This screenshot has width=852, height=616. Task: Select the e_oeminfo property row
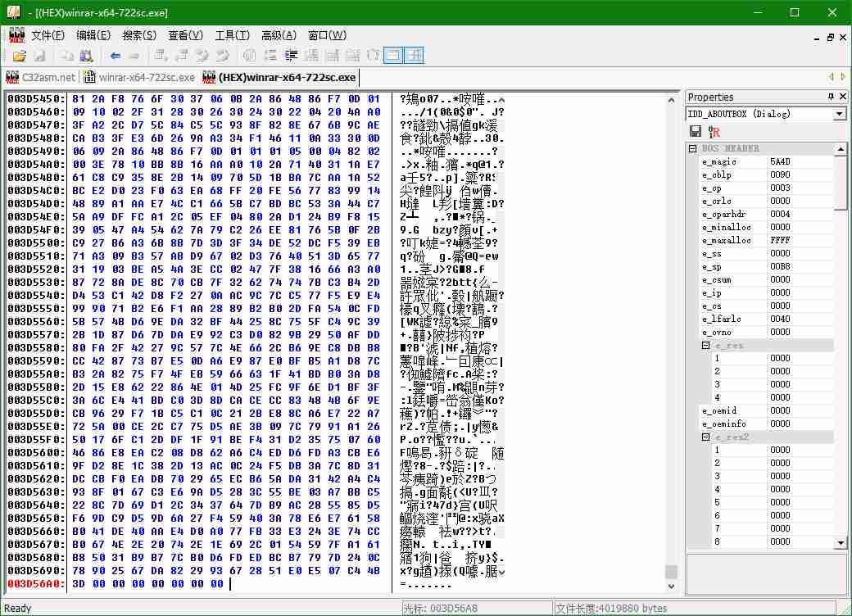(x=766, y=423)
